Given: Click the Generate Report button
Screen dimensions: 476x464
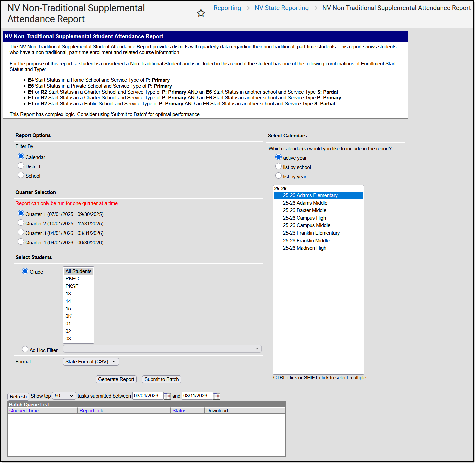Looking at the screenshot, I should (x=116, y=379).
